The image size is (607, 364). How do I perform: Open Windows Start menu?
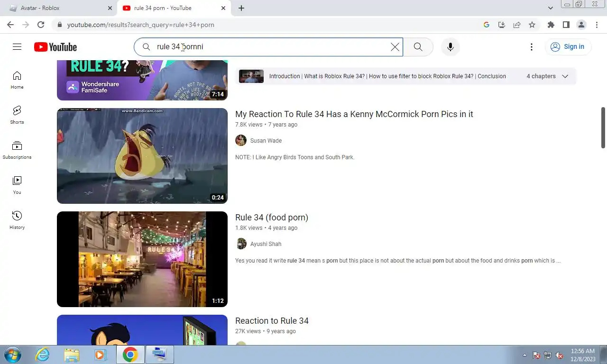pos(13,355)
